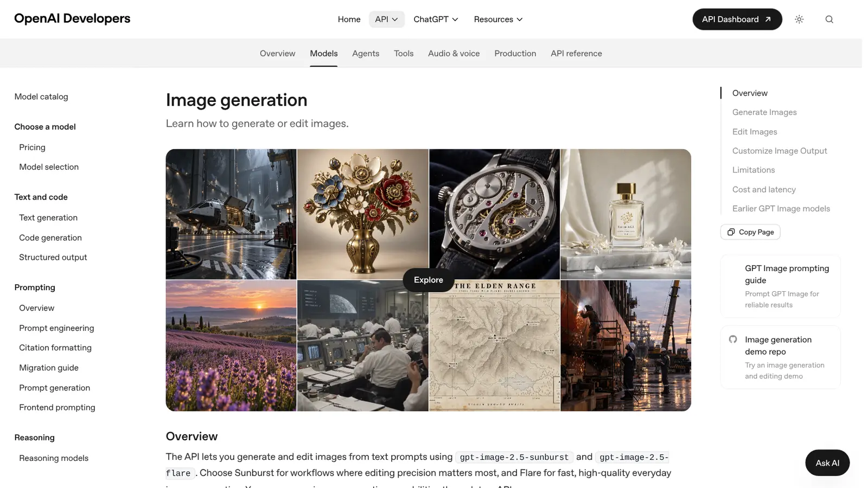Open the Ask AI chat button
This screenshot has width=868, height=488.
[x=827, y=463]
